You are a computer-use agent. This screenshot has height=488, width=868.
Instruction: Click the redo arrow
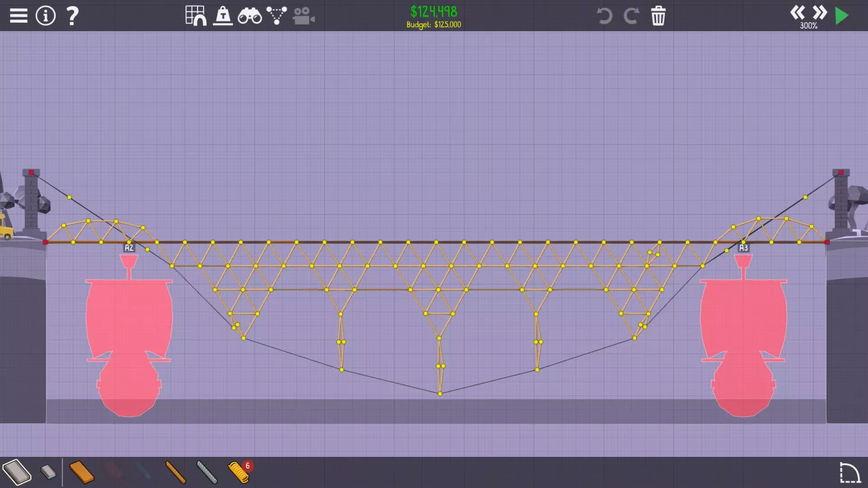tap(631, 16)
